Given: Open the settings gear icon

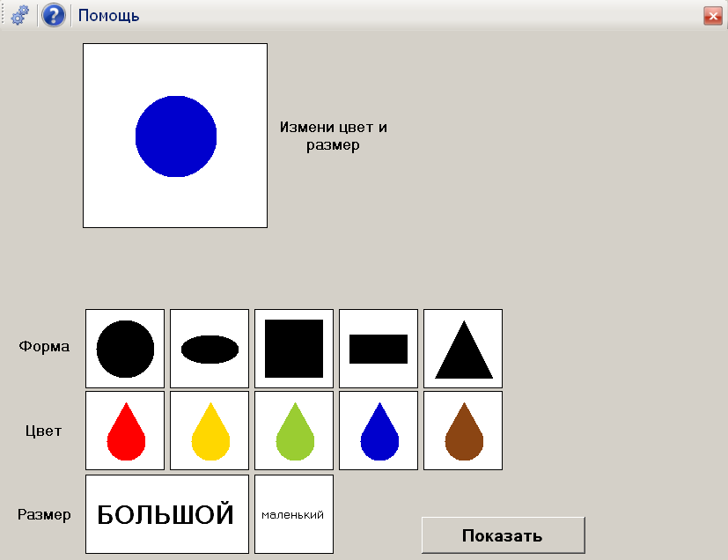Looking at the screenshot, I should pos(18,15).
